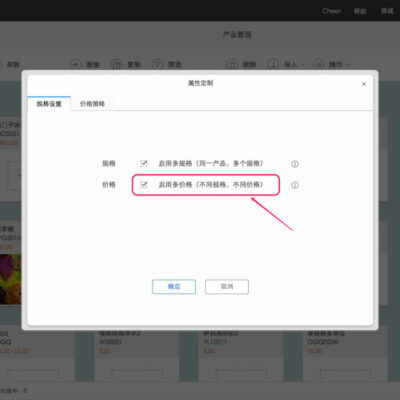Click the 价格 row label
400x400 pixels.
(x=109, y=184)
